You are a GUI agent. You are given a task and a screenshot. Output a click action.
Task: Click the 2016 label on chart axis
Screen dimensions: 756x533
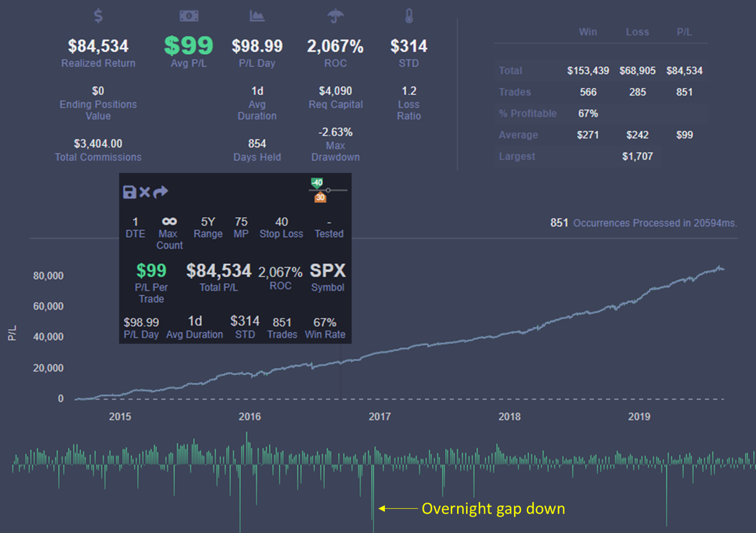pyautogui.click(x=250, y=417)
